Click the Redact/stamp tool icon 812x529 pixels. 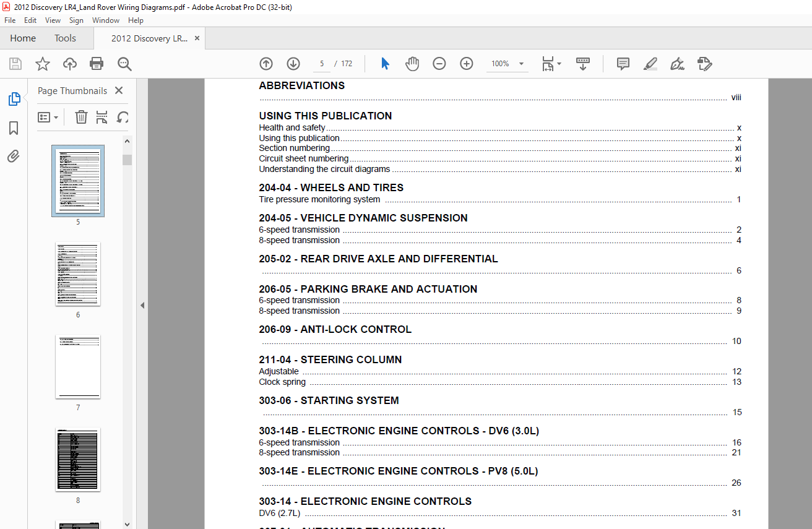[704, 64]
